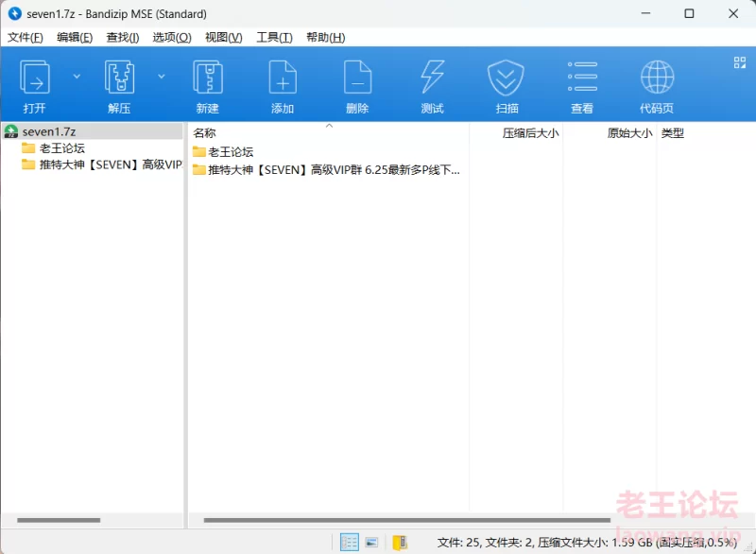This screenshot has height=554, width=756.
Task: Open the 选项(O) menu
Action: click(x=172, y=37)
